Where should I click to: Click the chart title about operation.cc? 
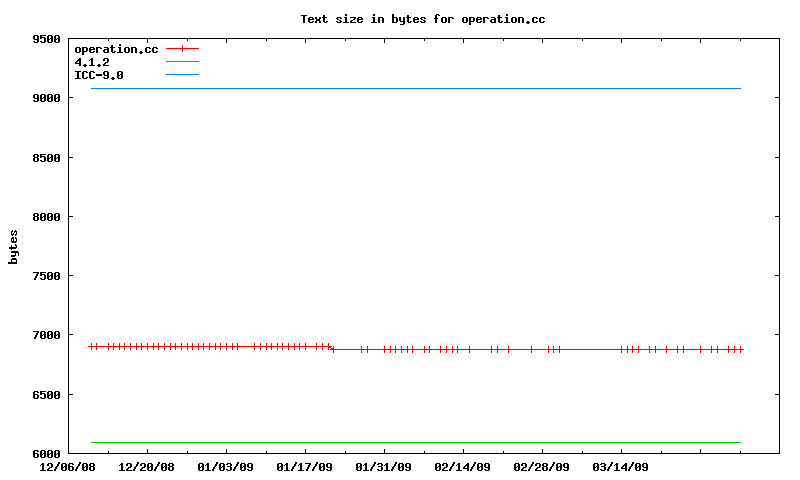coord(422,19)
